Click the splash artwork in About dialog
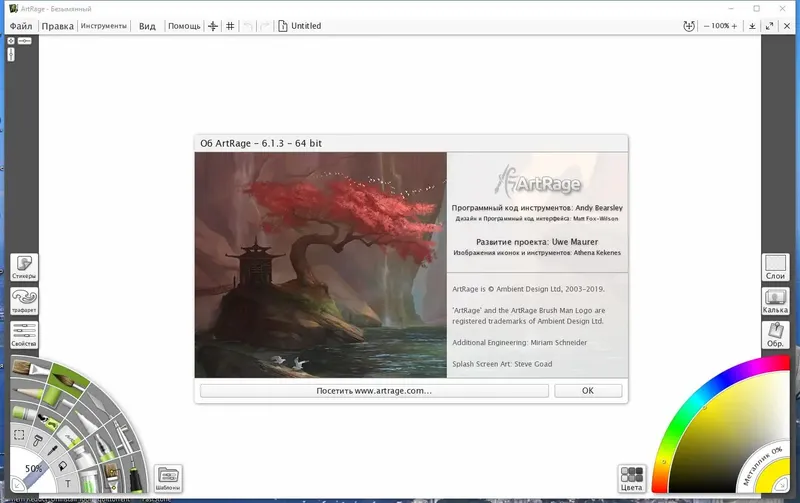Image resolution: width=800 pixels, height=503 pixels. [x=320, y=265]
